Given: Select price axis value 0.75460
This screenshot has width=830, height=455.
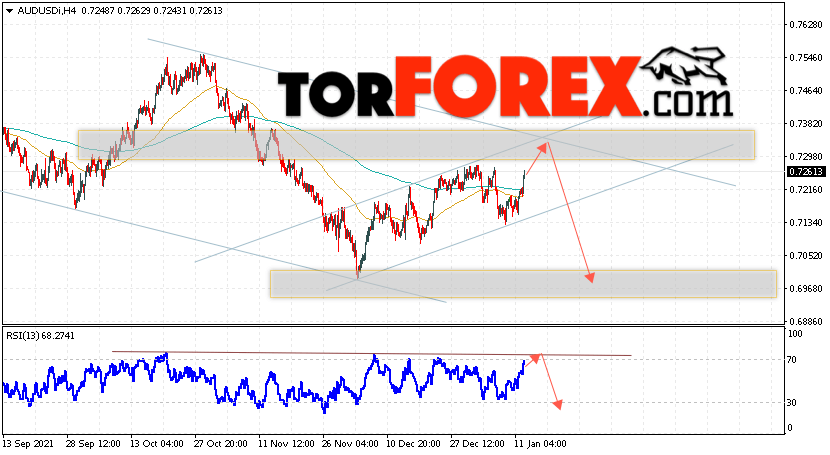Looking at the screenshot, I should point(806,57).
